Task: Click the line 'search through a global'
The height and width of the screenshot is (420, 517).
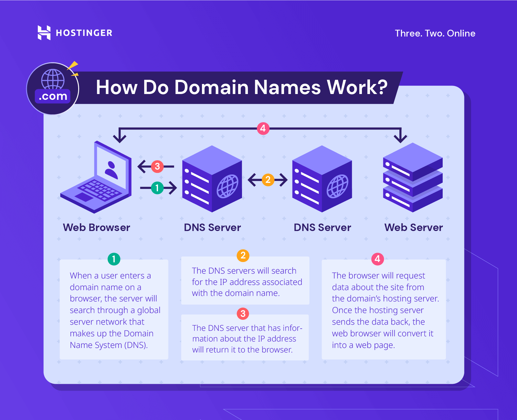Action: (115, 310)
